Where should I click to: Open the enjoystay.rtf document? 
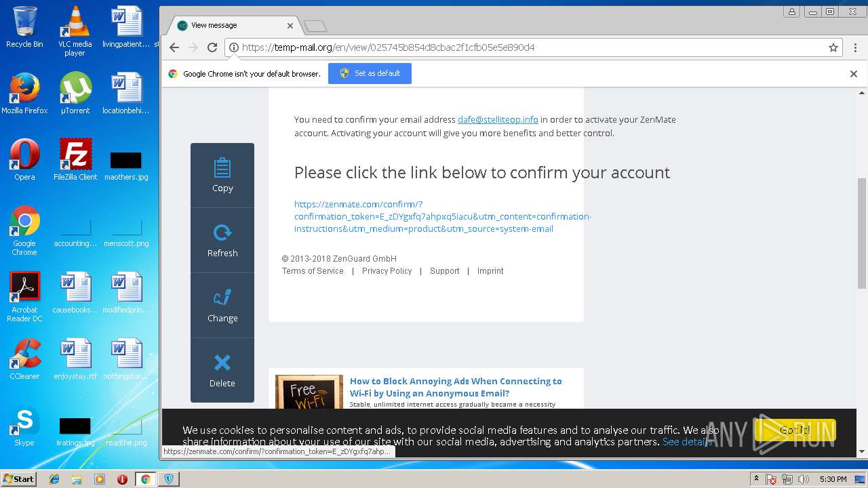pyautogui.click(x=75, y=359)
